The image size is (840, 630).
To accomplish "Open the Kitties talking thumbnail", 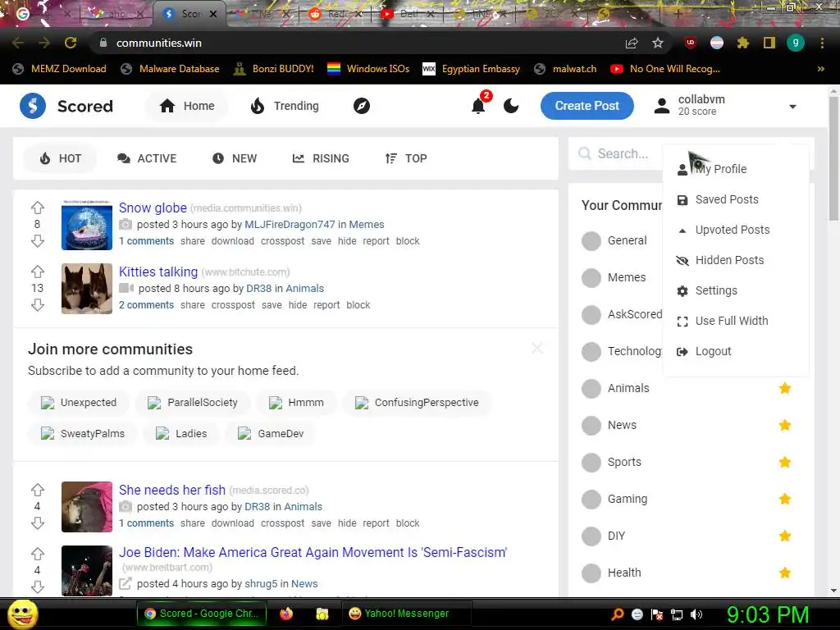I will pos(87,289).
